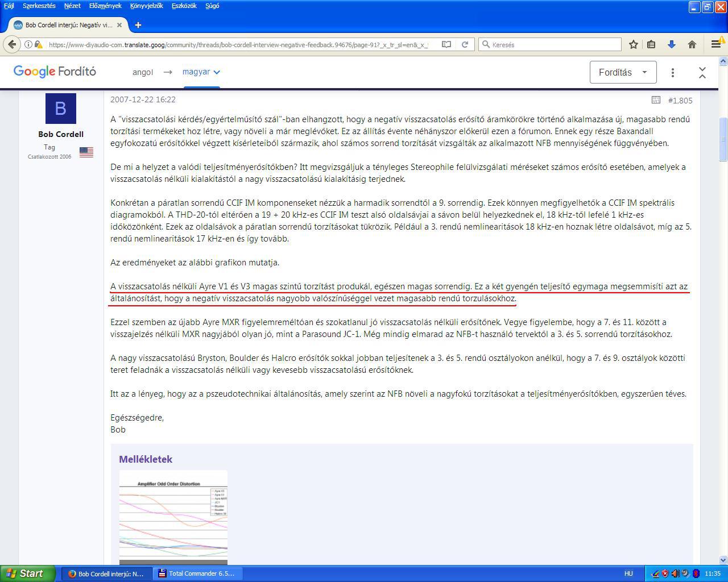Open the Könyvjelzők menu

click(x=146, y=6)
